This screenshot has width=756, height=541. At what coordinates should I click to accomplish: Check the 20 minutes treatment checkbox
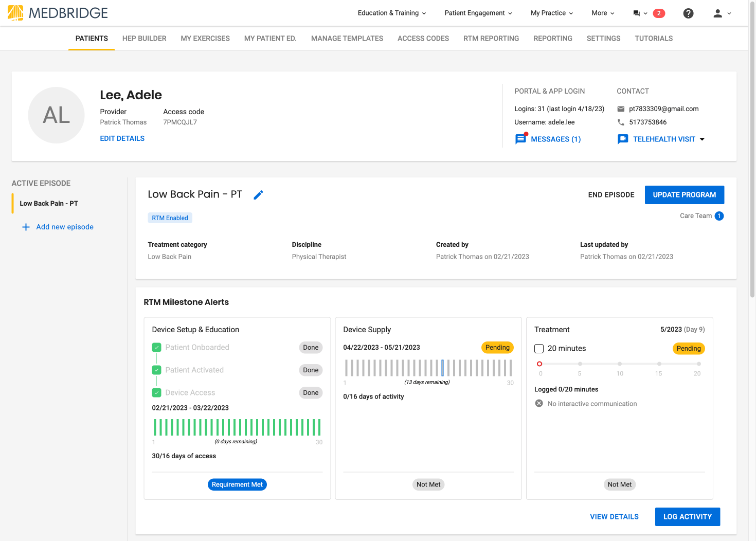coord(539,349)
